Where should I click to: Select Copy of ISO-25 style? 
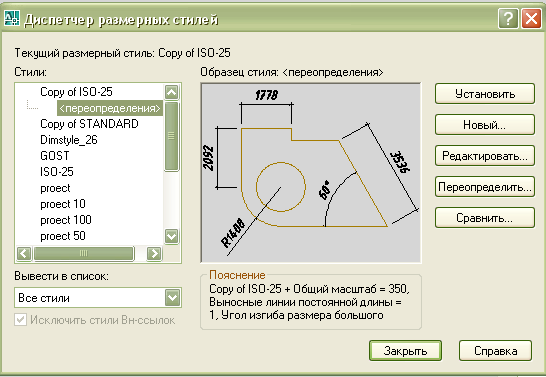pos(76,92)
